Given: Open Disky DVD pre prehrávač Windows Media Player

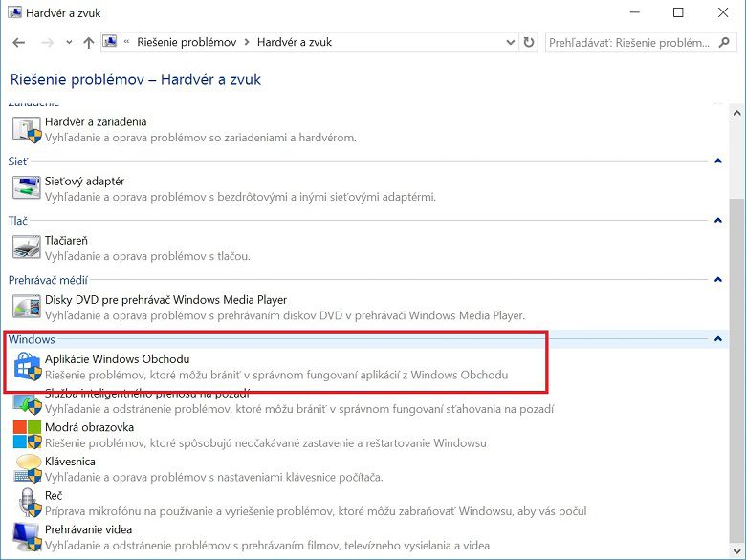Looking at the screenshot, I should click(x=165, y=300).
